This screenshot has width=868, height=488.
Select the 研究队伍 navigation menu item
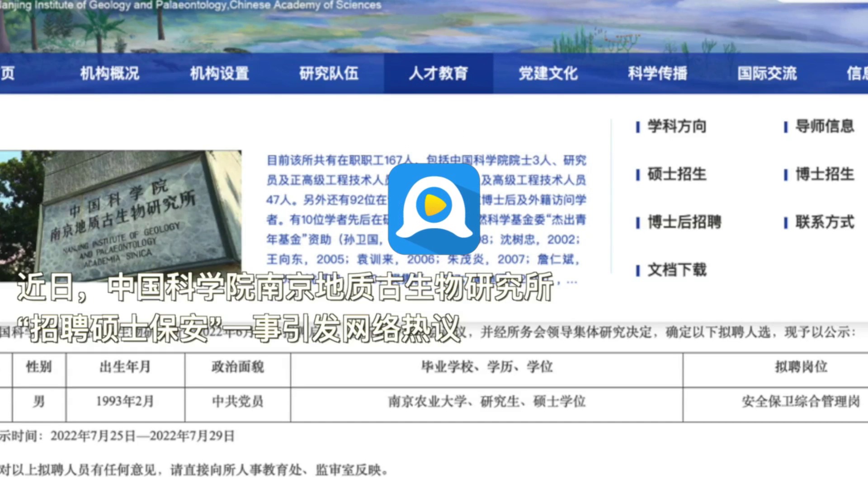click(x=328, y=74)
